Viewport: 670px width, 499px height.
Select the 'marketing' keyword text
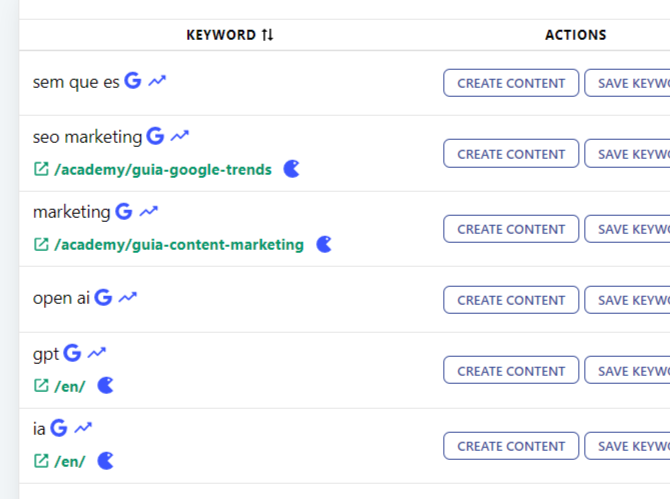[x=72, y=212]
